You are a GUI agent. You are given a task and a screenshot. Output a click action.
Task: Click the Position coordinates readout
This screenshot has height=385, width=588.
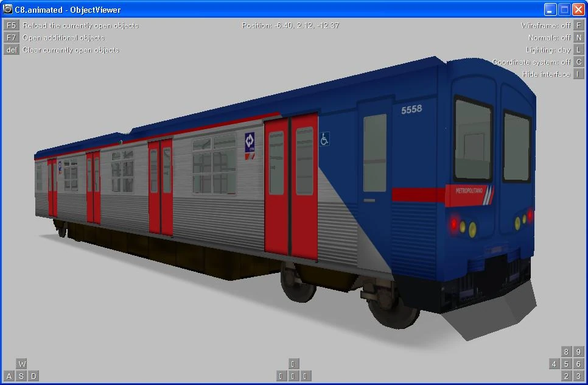click(290, 26)
